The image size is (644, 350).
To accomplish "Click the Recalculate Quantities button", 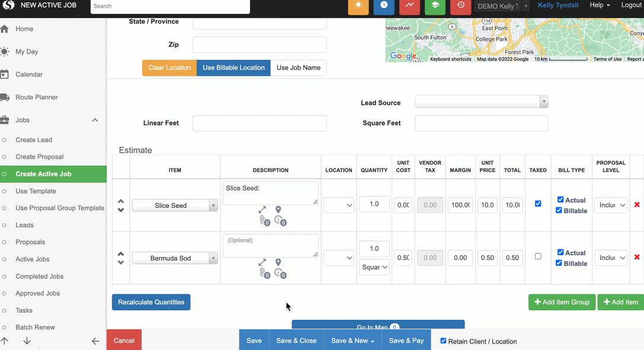I will [x=151, y=302].
